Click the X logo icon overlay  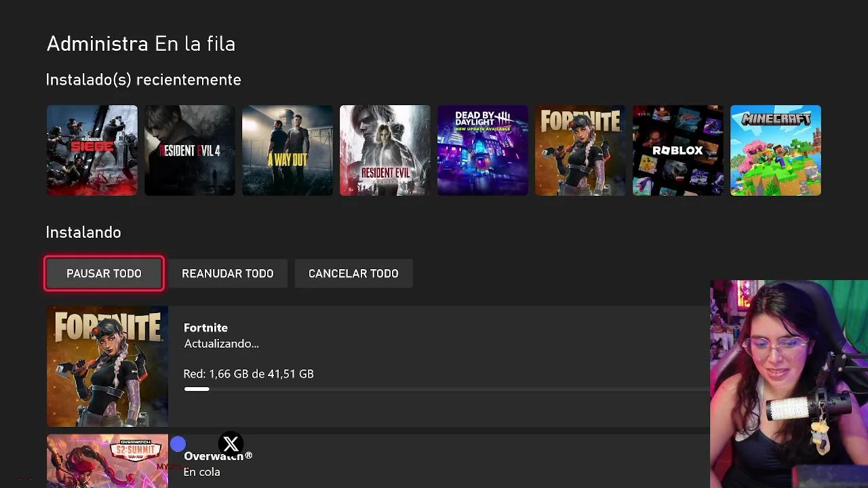(x=231, y=444)
